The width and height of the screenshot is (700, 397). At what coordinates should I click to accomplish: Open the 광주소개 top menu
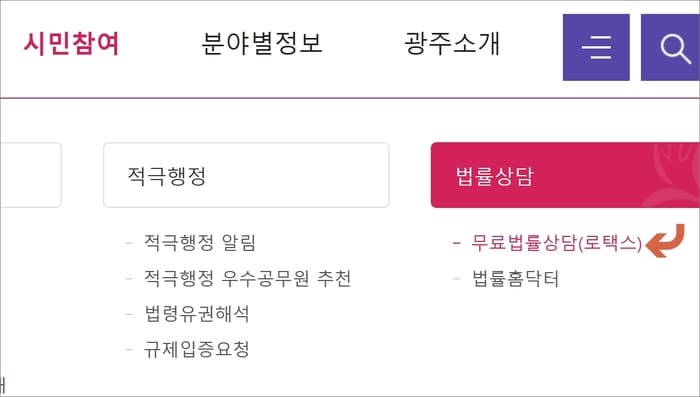(x=452, y=43)
